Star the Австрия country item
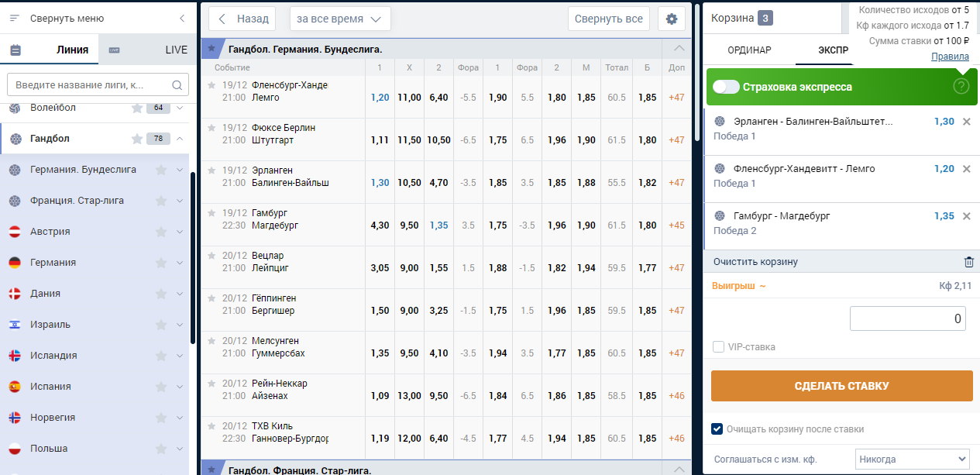The height and width of the screenshot is (475, 980). tap(161, 232)
